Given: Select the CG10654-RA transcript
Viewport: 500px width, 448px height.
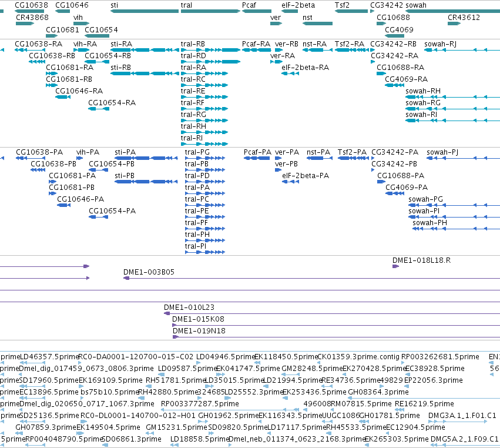Looking at the screenshot, I should [x=99, y=109].
